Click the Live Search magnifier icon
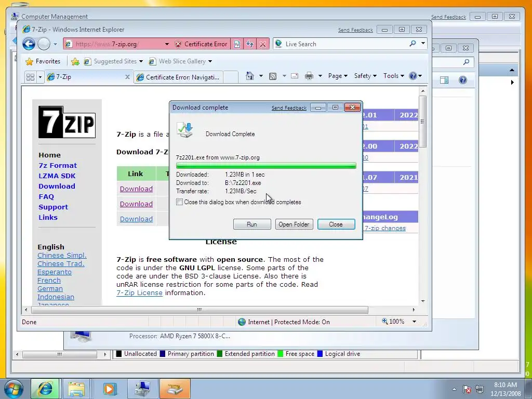 [413, 44]
